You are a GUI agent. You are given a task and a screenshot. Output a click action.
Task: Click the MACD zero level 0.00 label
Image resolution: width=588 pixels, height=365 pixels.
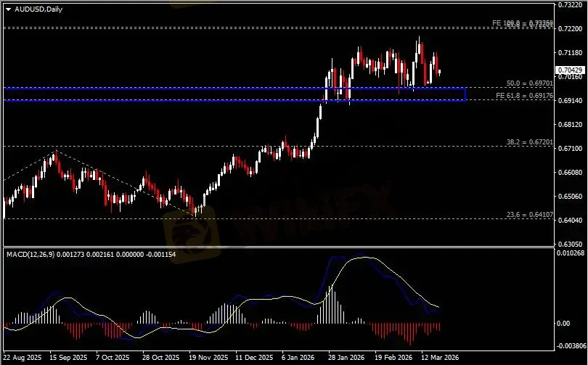pos(563,324)
